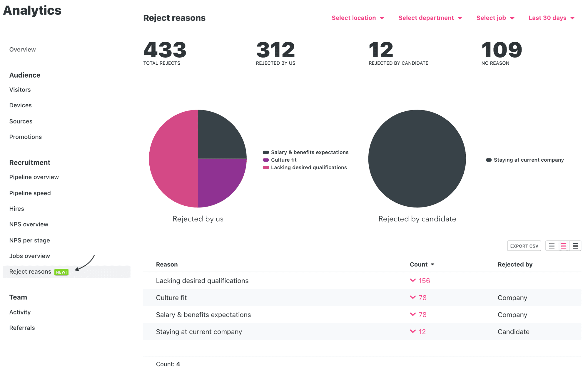Open the Referrals link in Team
This screenshot has height=370, width=588.
[22, 328]
